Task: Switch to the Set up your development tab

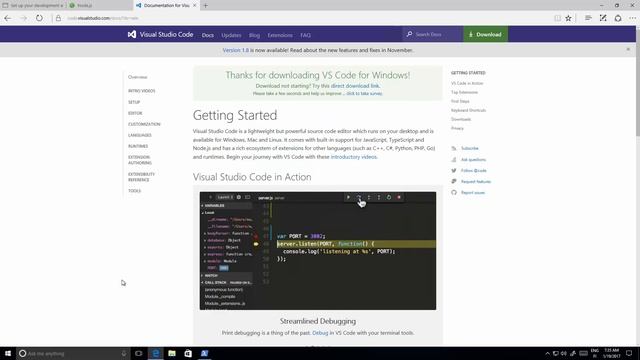Action: point(33,5)
